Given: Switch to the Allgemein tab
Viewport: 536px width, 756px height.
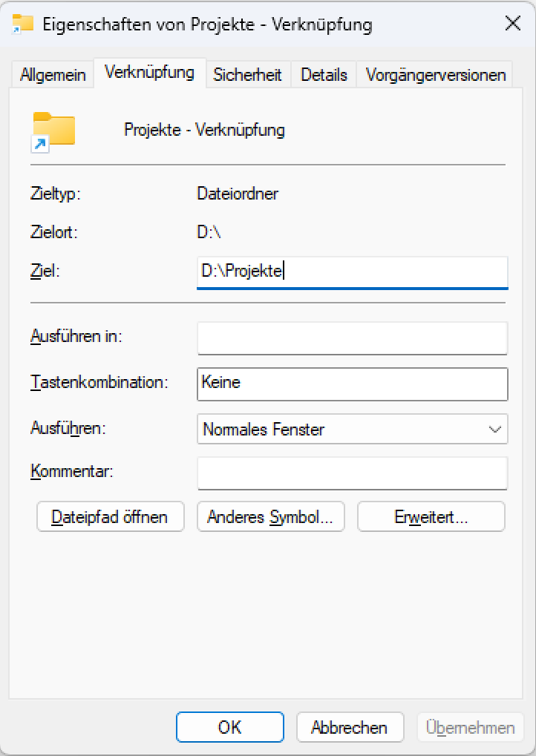Looking at the screenshot, I should [53, 75].
